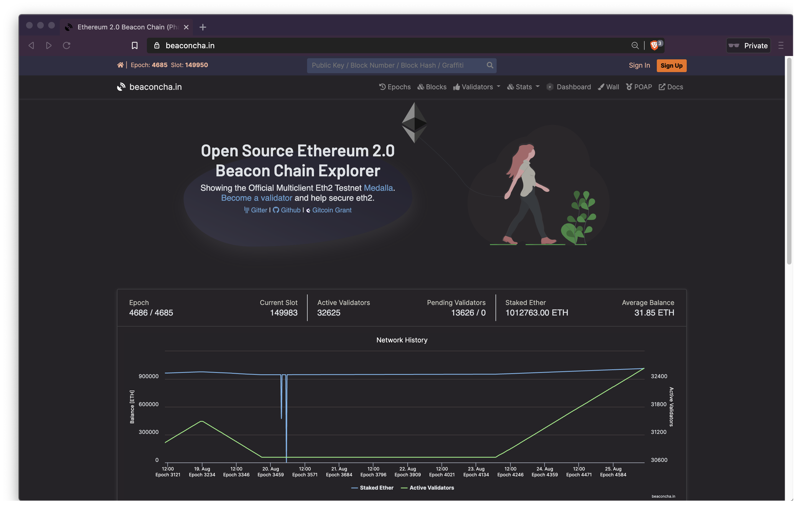Click the Sign Up button
Image resolution: width=812 pixels, height=524 pixels.
coord(671,65)
